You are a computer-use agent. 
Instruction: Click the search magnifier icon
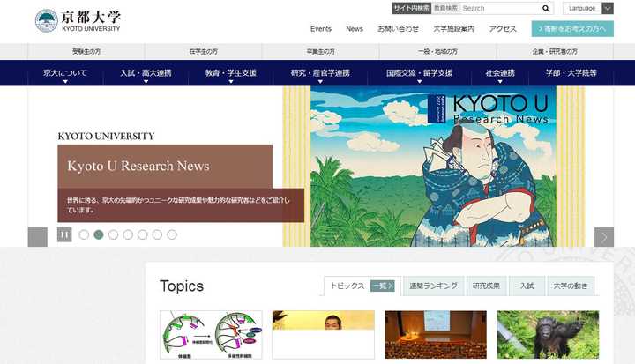point(546,9)
